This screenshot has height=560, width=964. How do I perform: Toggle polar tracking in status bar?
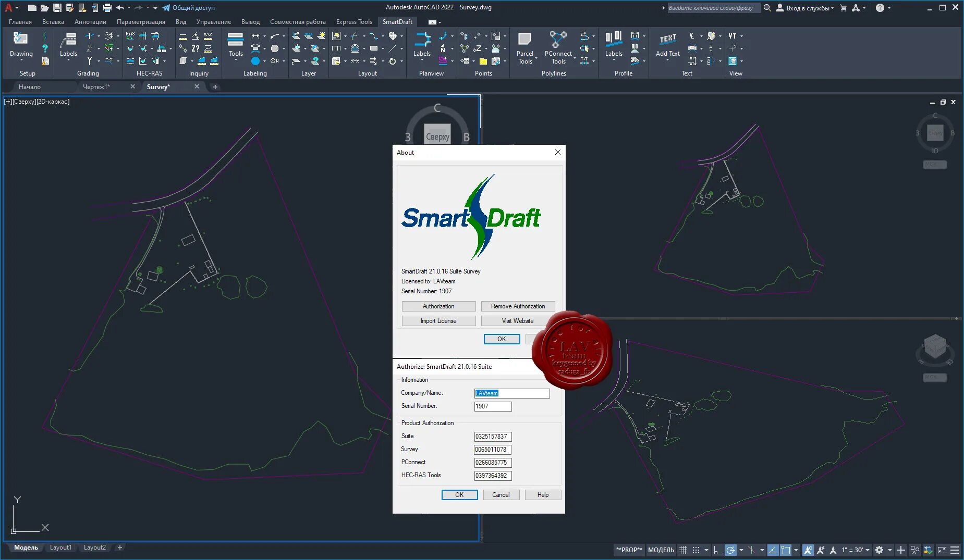click(731, 550)
